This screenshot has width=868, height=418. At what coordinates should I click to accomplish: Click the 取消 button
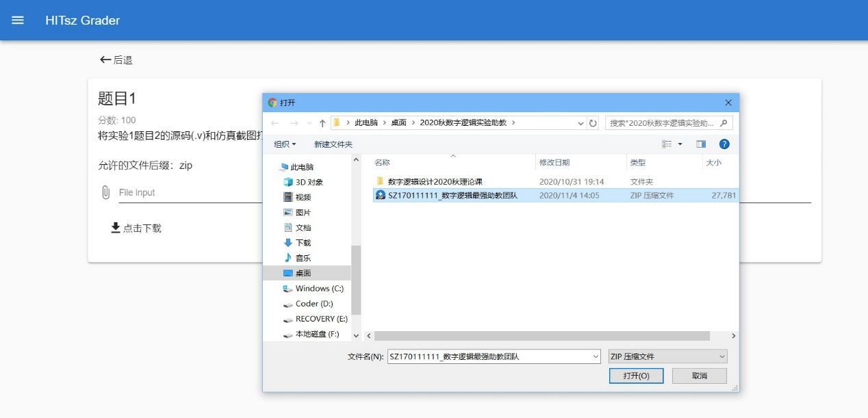(x=699, y=376)
